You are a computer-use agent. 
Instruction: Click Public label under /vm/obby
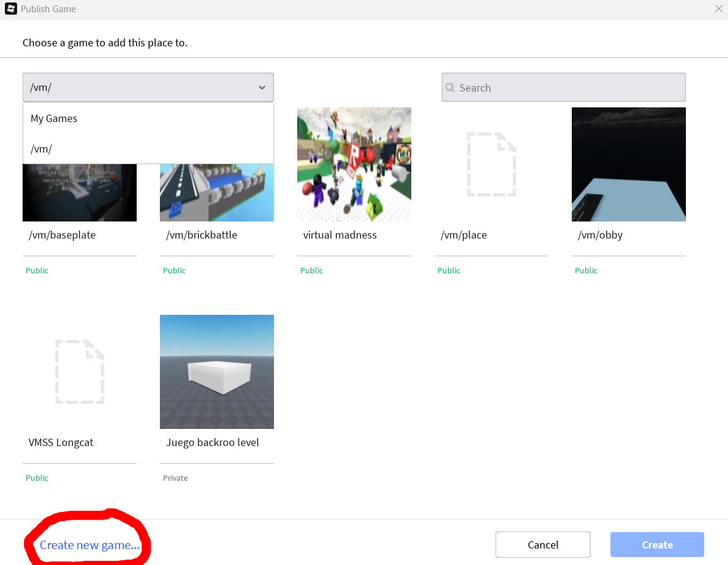click(x=586, y=270)
